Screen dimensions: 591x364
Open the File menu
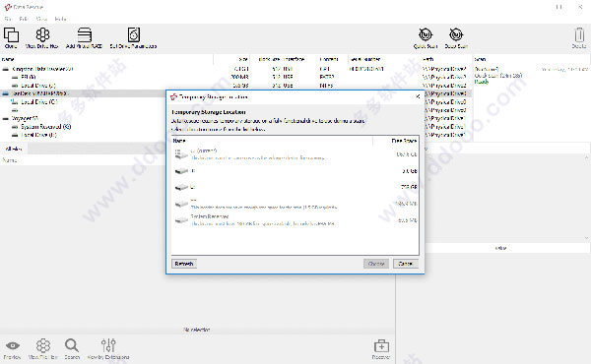coord(8,19)
